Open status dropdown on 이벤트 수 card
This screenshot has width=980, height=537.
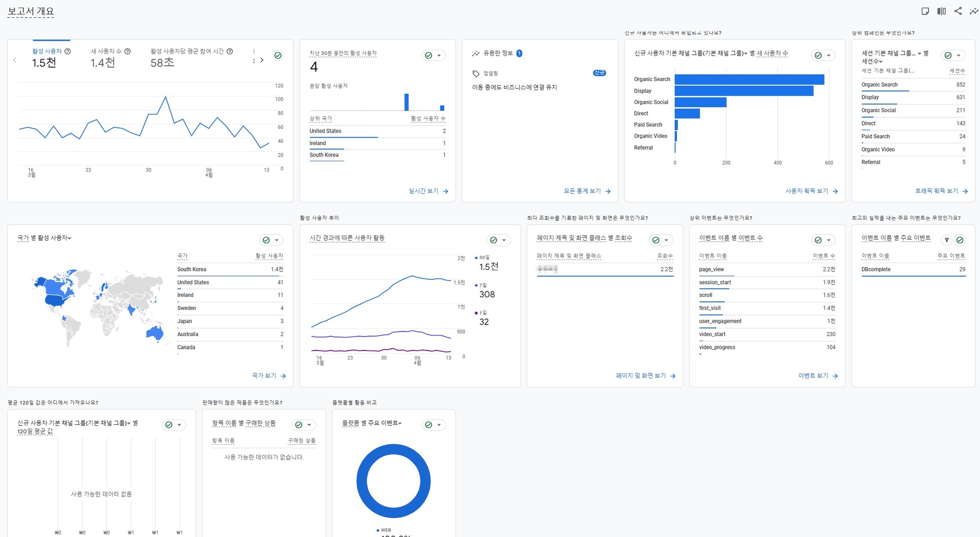[829, 240]
